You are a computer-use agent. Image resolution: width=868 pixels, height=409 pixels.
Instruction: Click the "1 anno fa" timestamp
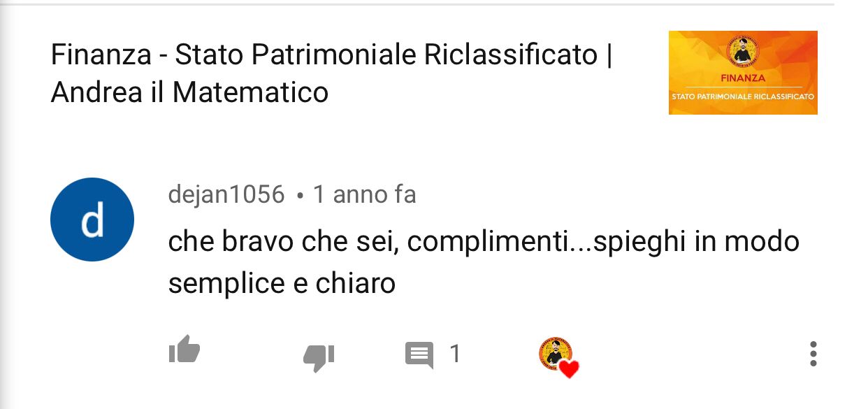[364, 194]
